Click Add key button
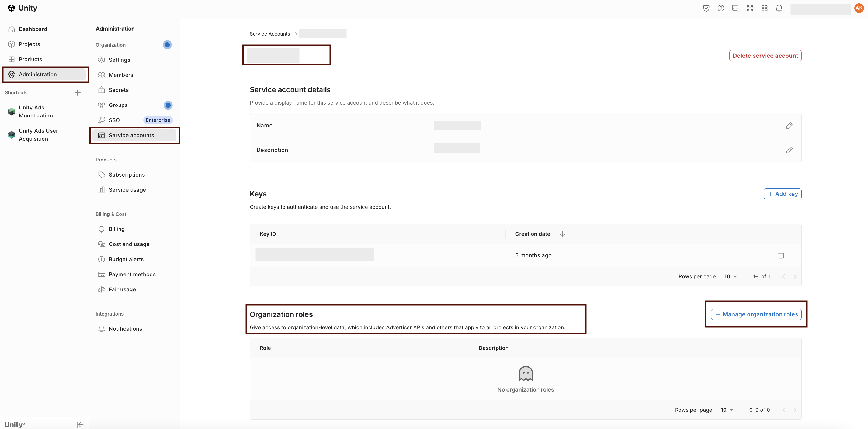 pyautogui.click(x=782, y=194)
